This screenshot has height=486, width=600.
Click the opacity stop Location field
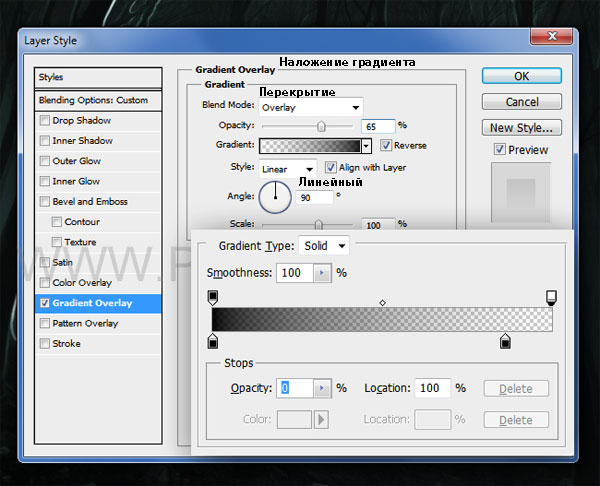[432, 388]
